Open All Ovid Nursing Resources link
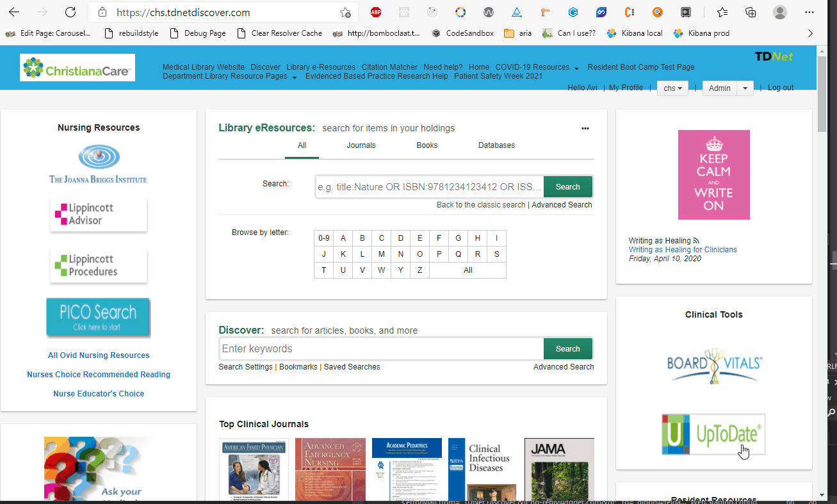Viewport: 837px width, 504px height. coord(99,355)
